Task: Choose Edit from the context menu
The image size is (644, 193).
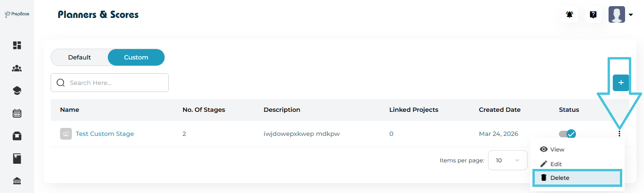Action: tap(556, 164)
